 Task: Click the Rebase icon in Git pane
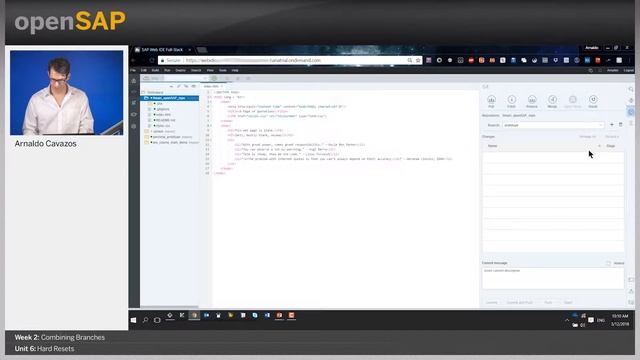(x=532, y=100)
